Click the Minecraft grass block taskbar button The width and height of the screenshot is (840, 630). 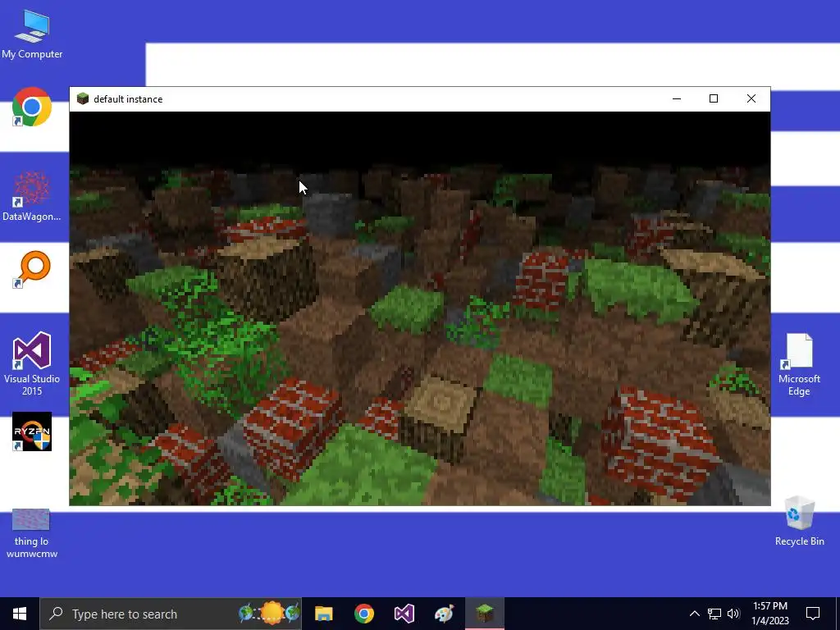(x=484, y=614)
